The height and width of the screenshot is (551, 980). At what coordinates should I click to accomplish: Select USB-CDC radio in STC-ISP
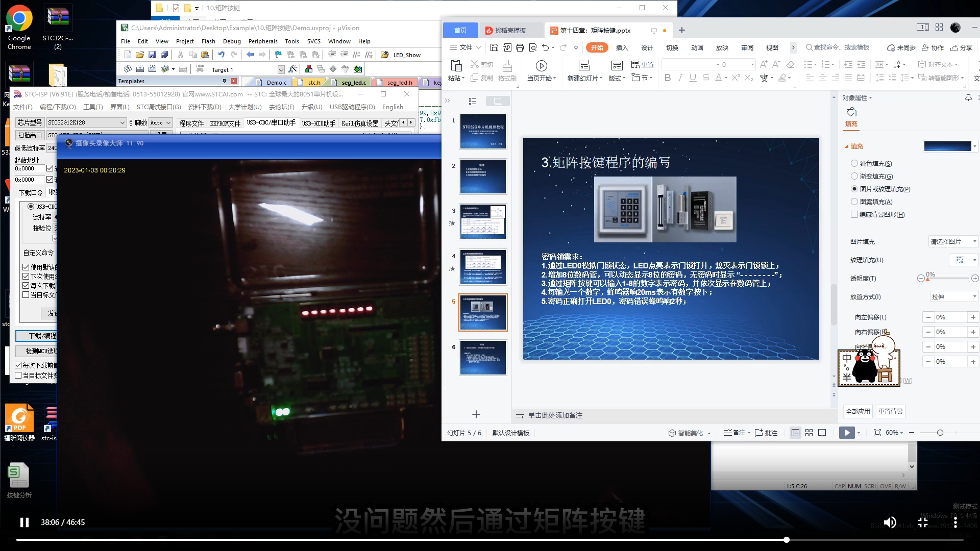click(x=31, y=207)
